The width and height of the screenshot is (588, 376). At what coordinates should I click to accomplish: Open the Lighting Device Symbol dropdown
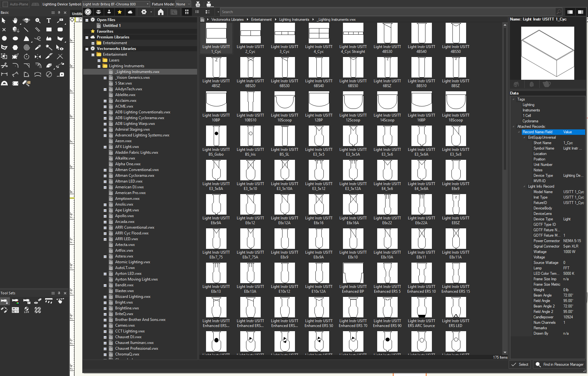116,4
